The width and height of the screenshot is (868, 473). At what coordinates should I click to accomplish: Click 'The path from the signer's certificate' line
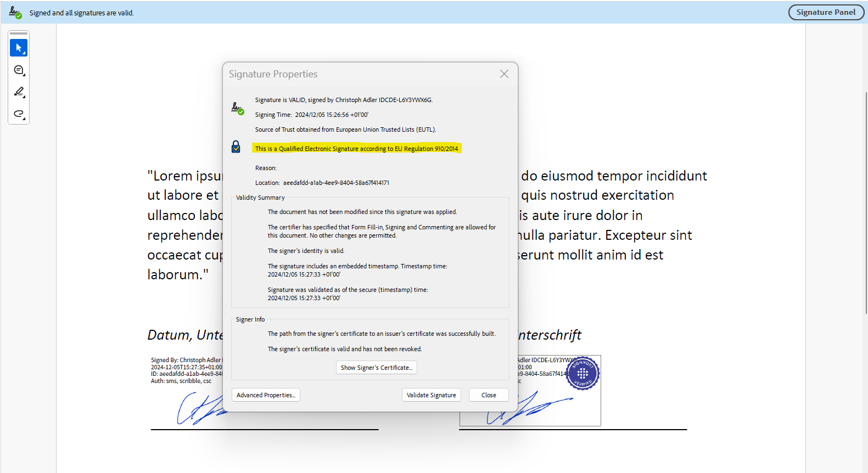click(x=382, y=334)
